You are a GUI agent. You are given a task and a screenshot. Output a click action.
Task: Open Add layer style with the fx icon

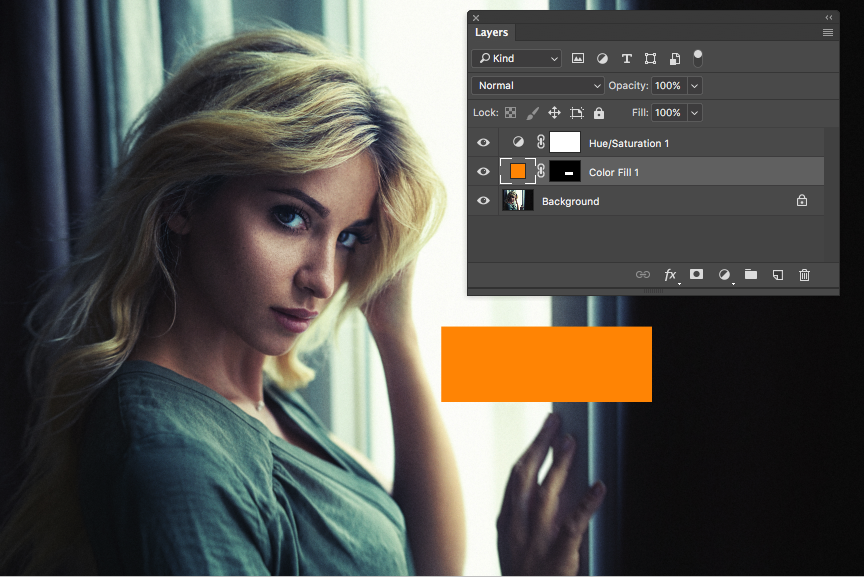[670, 275]
